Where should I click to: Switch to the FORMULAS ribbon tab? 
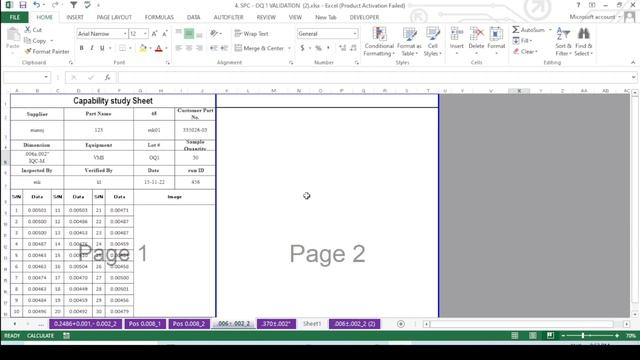coord(159,17)
